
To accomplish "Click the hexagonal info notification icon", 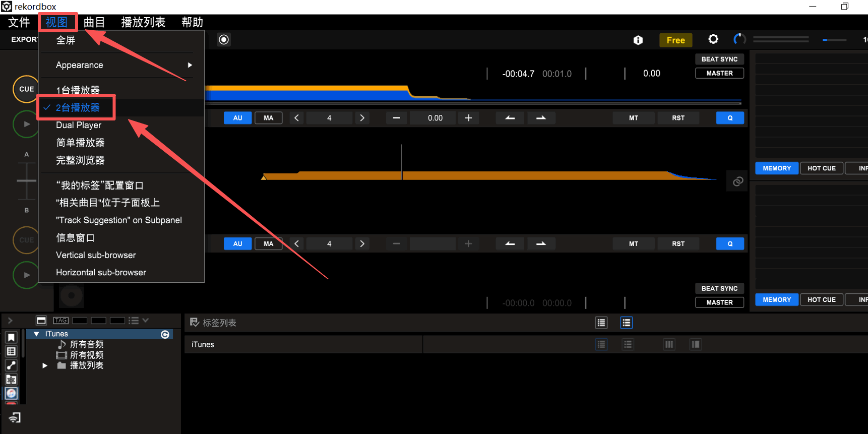I will 638,40.
